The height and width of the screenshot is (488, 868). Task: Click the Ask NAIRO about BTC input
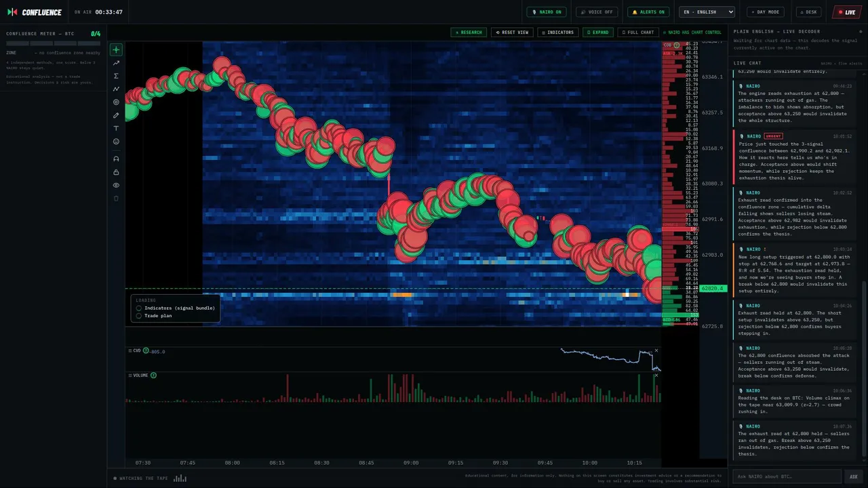787,476
